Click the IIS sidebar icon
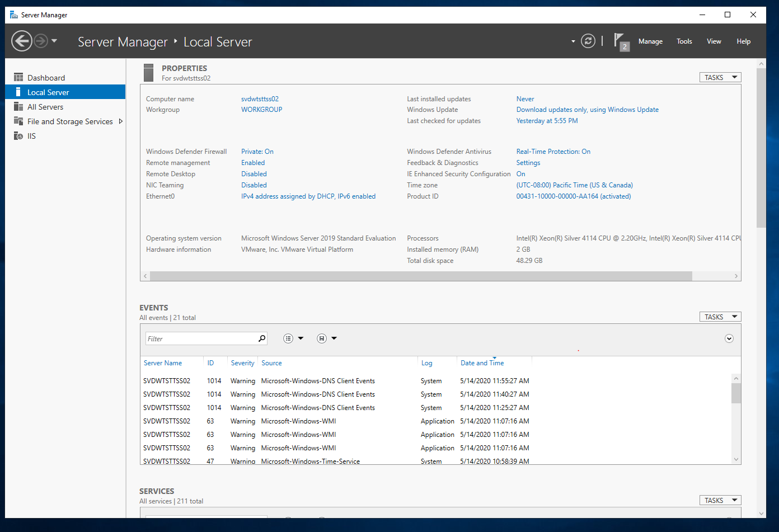Screen dimensions: 779x532 point(18,136)
